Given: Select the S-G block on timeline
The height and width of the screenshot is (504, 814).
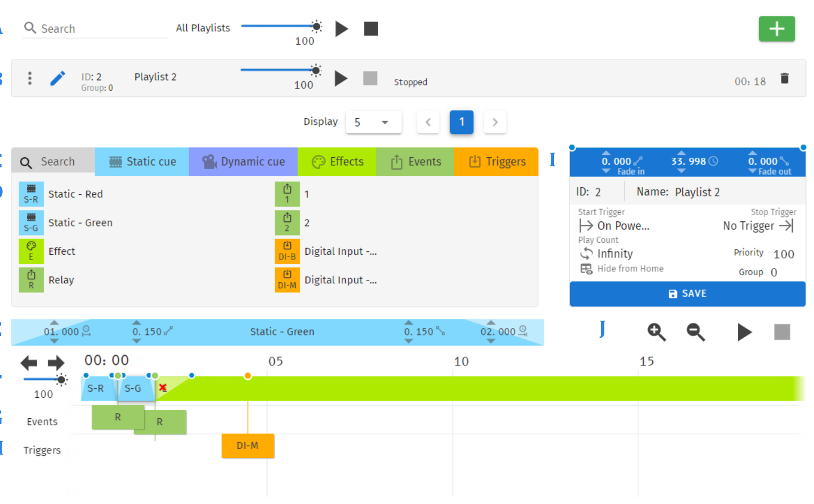Looking at the screenshot, I should tap(135, 389).
